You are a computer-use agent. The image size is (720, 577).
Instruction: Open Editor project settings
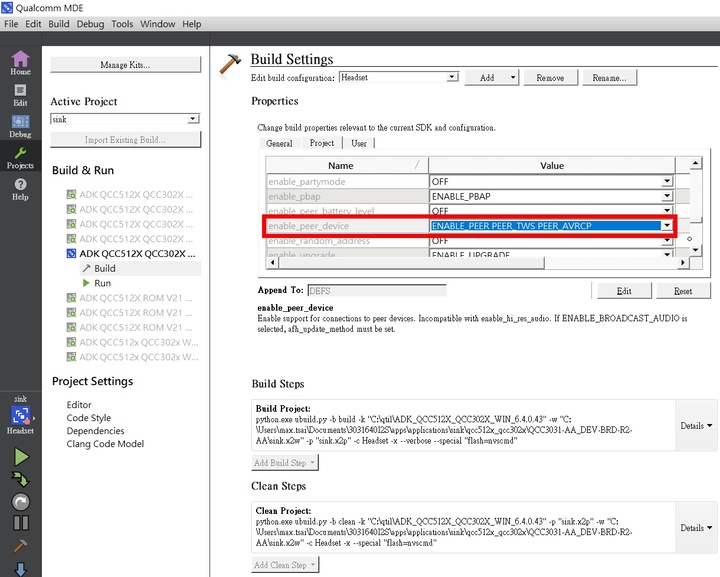pyautogui.click(x=79, y=405)
